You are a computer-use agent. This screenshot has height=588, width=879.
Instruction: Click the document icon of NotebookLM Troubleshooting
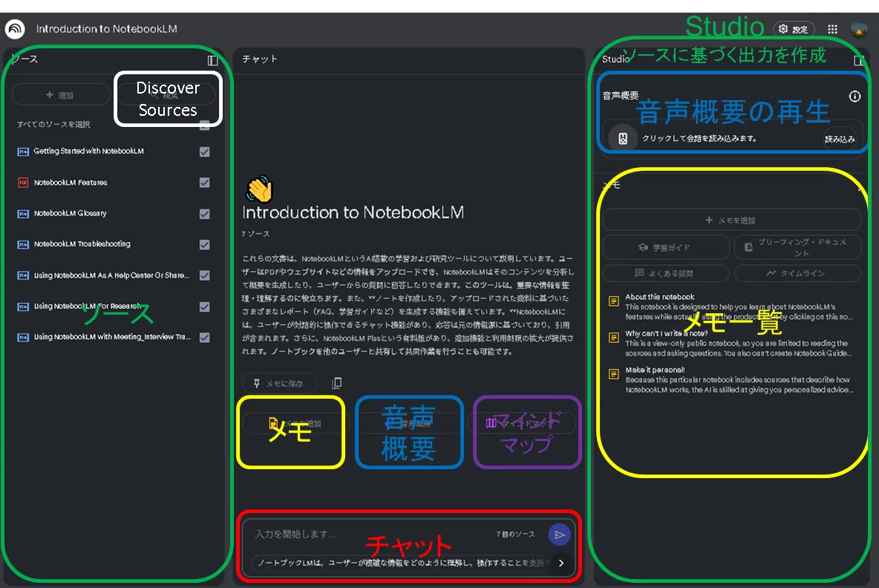pos(23,244)
